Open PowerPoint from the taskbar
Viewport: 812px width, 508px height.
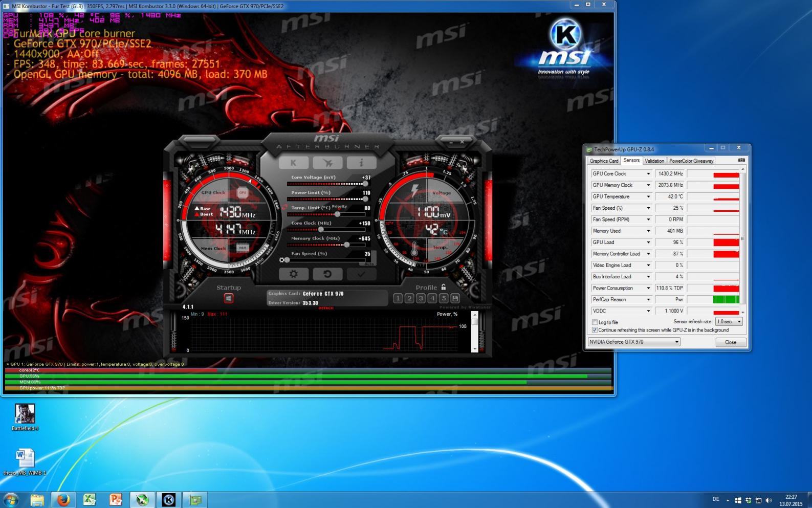[x=116, y=500]
